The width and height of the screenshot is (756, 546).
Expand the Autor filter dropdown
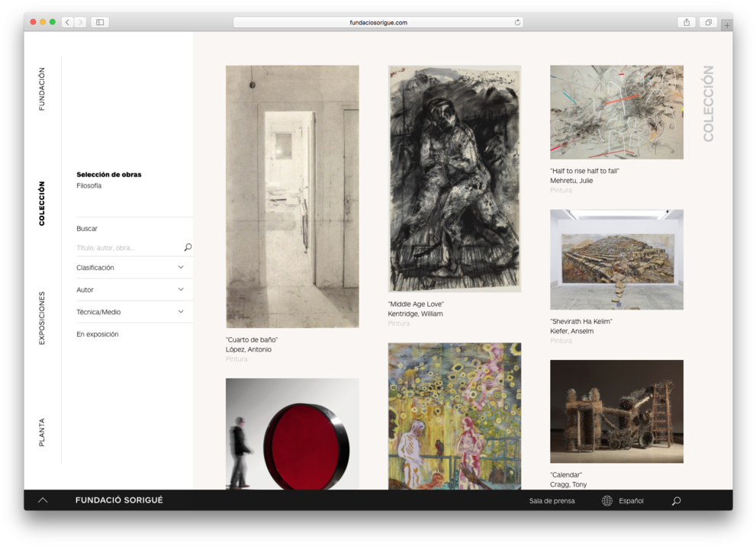[181, 290]
